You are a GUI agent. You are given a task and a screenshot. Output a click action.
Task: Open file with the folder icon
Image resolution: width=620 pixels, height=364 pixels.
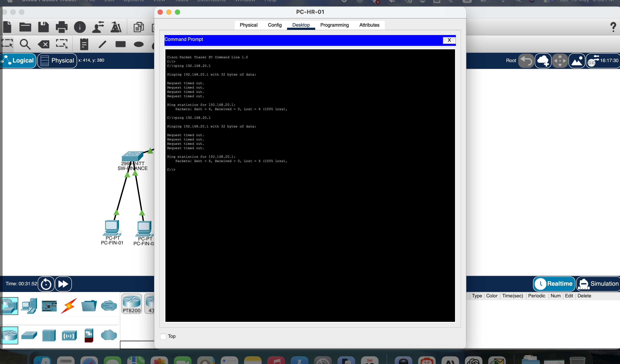(x=25, y=27)
